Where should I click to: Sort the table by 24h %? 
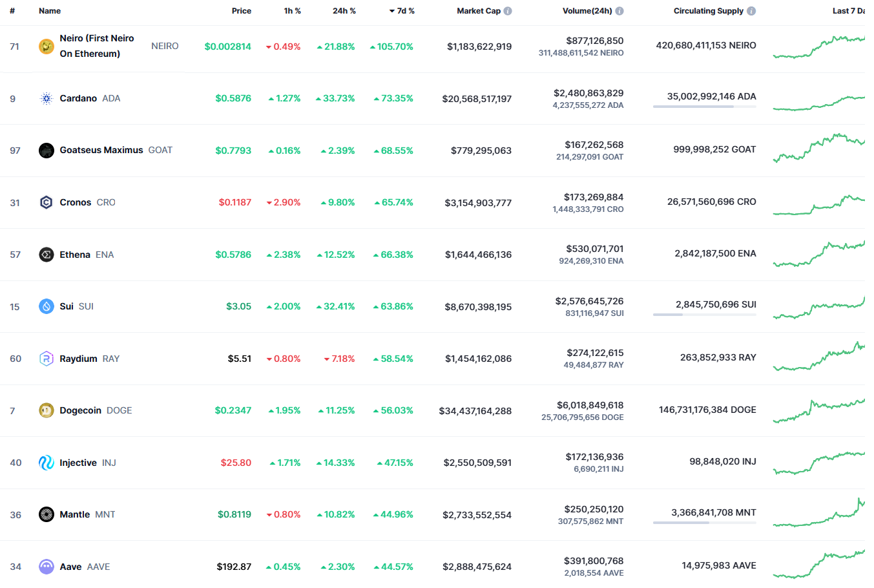(344, 11)
